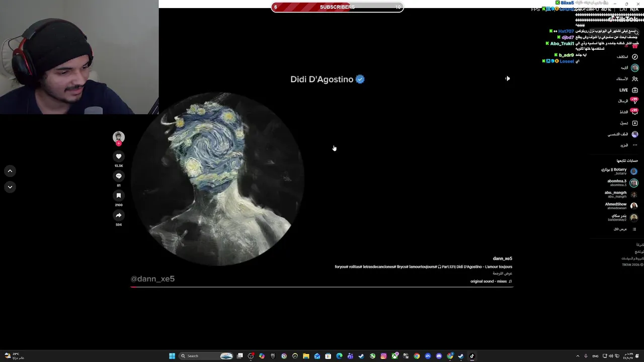Seek along the video progress bar
The width and height of the screenshot is (644, 362).
pos(321,287)
